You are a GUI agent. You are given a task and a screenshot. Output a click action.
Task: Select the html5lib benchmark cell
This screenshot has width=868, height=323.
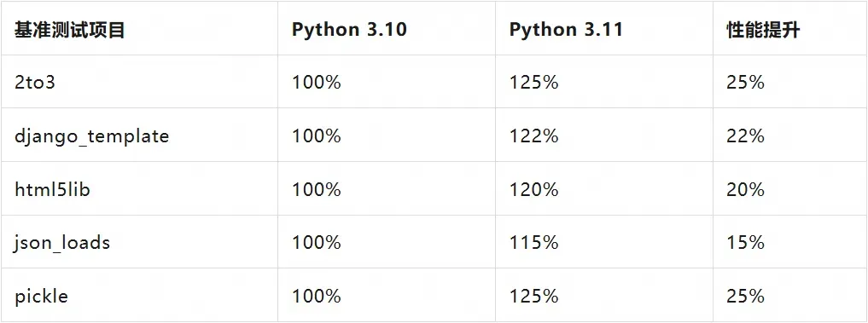tap(52, 190)
